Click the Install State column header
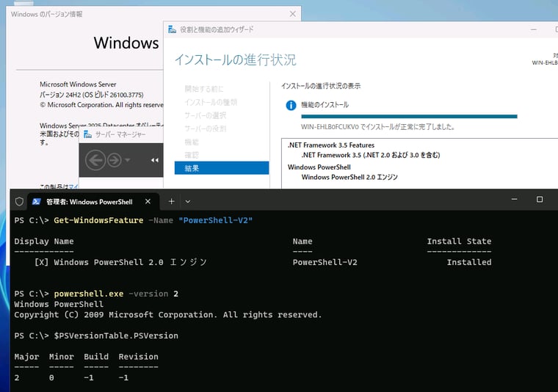Viewport: 558px width, 392px height. pyautogui.click(x=459, y=242)
